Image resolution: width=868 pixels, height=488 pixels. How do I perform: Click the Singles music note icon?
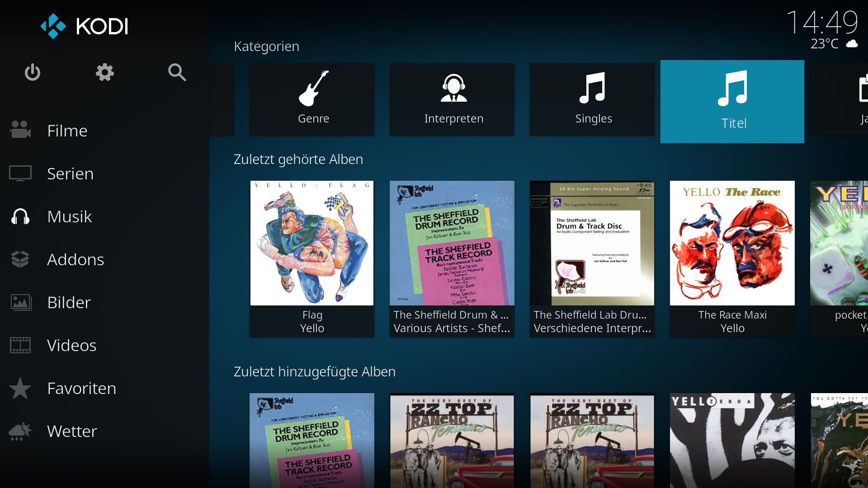(x=593, y=88)
